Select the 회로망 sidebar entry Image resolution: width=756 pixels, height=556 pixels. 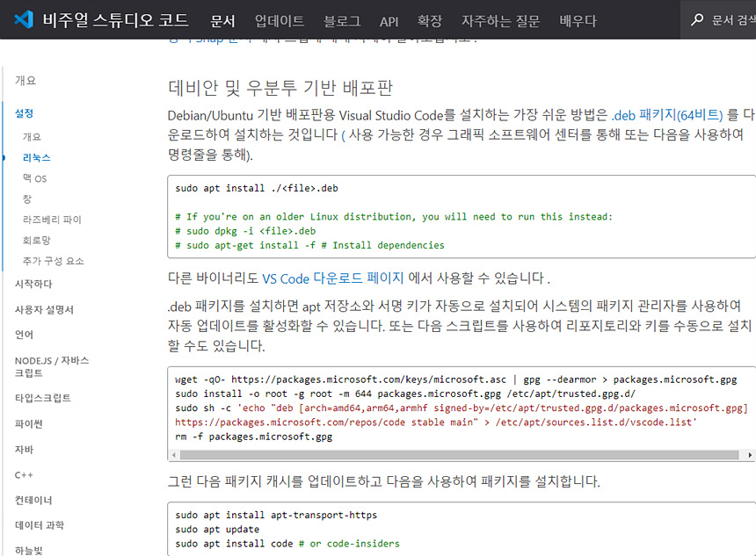[x=37, y=240]
